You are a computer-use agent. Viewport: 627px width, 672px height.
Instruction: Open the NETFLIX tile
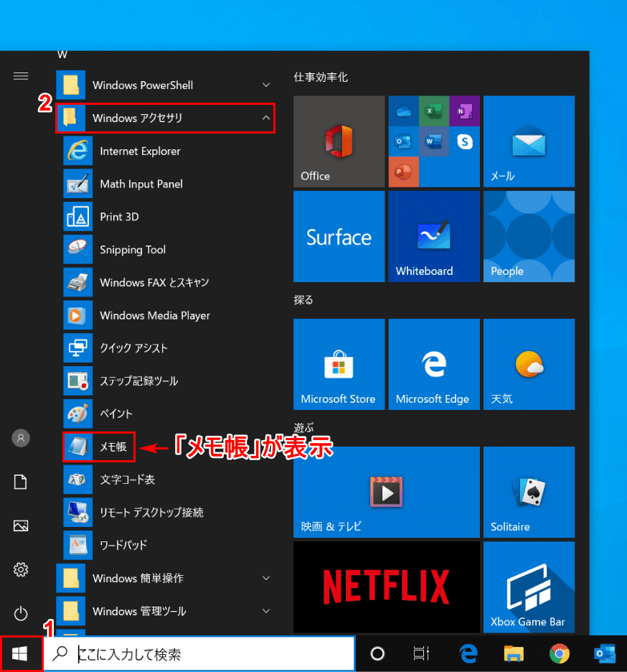[387, 587]
